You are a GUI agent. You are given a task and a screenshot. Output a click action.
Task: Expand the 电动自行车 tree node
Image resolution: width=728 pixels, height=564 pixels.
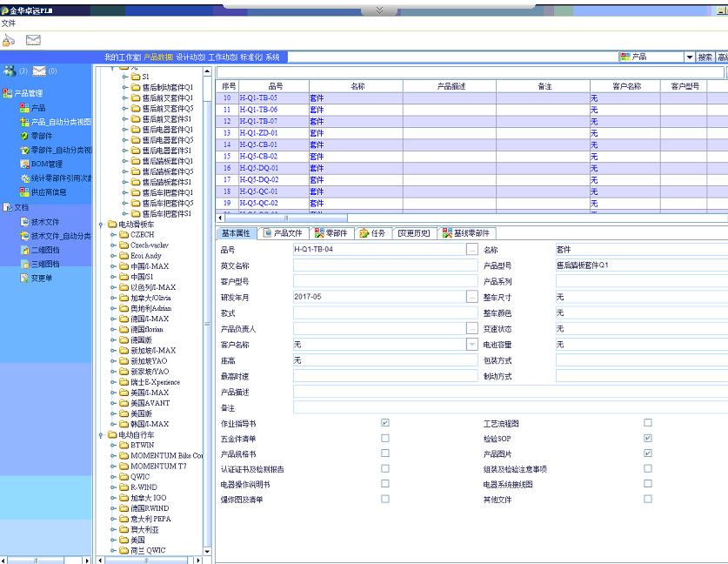pyautogui.click(x=103, y=434)
